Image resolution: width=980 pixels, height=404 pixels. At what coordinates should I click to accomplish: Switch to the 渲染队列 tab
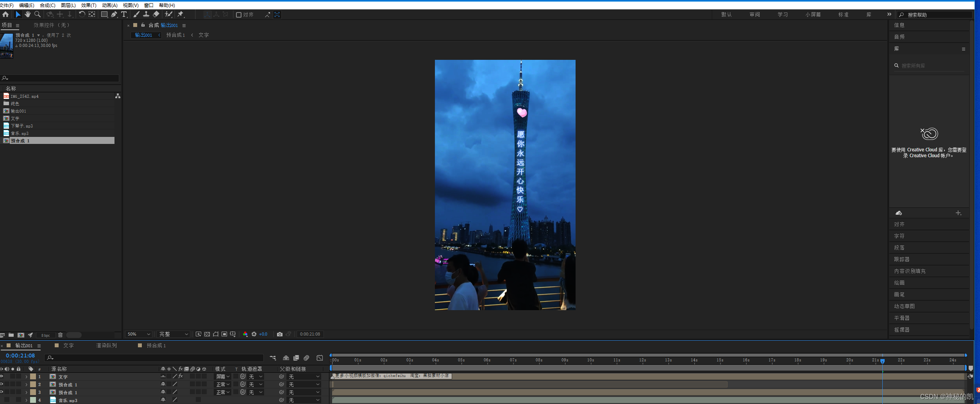106,345
